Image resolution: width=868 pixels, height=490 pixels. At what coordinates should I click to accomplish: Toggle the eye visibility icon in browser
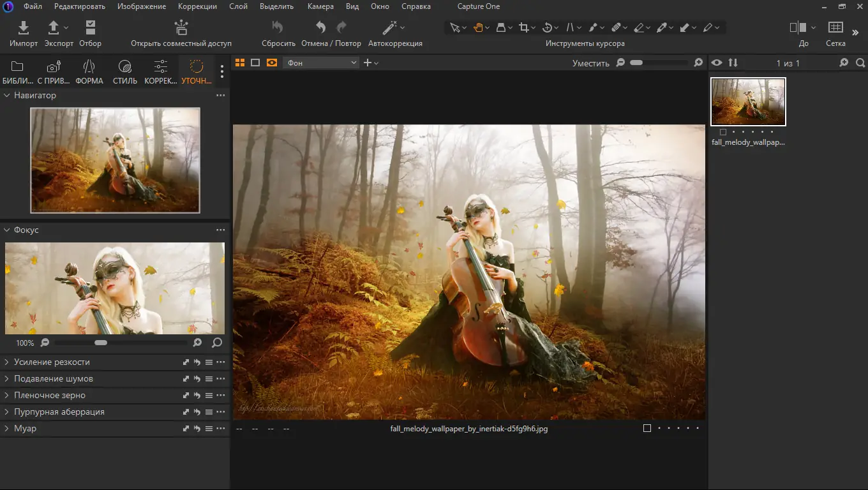(x=717, y=63)
